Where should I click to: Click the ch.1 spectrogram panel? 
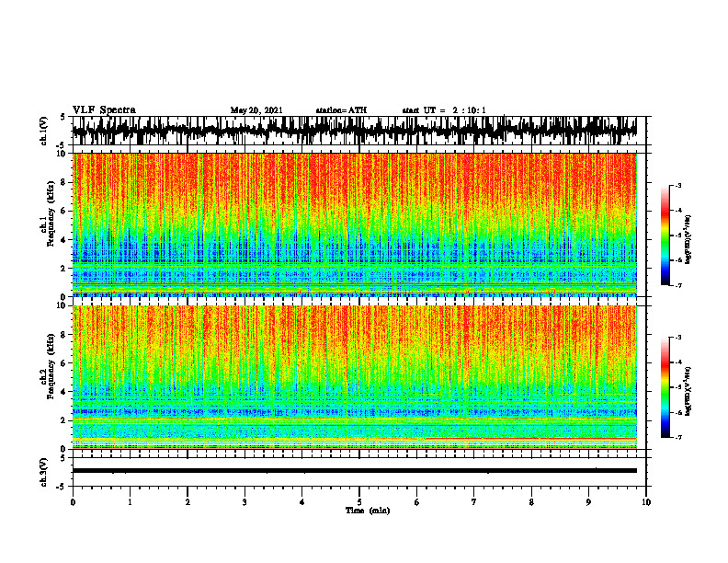click(x=354, y=224)
